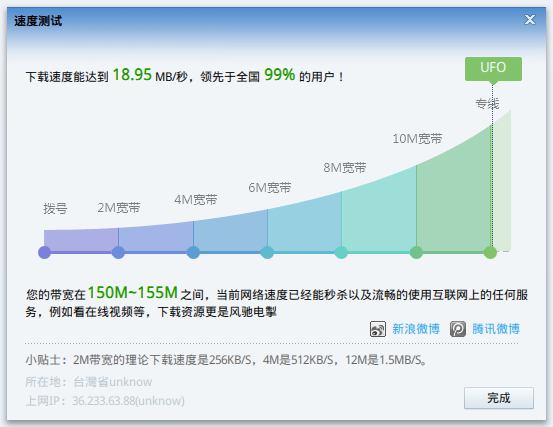The height and width of the screenshot is (427, 553).
Task: Select the 4M宽带 timeline dot
Action: click(193, 252)
